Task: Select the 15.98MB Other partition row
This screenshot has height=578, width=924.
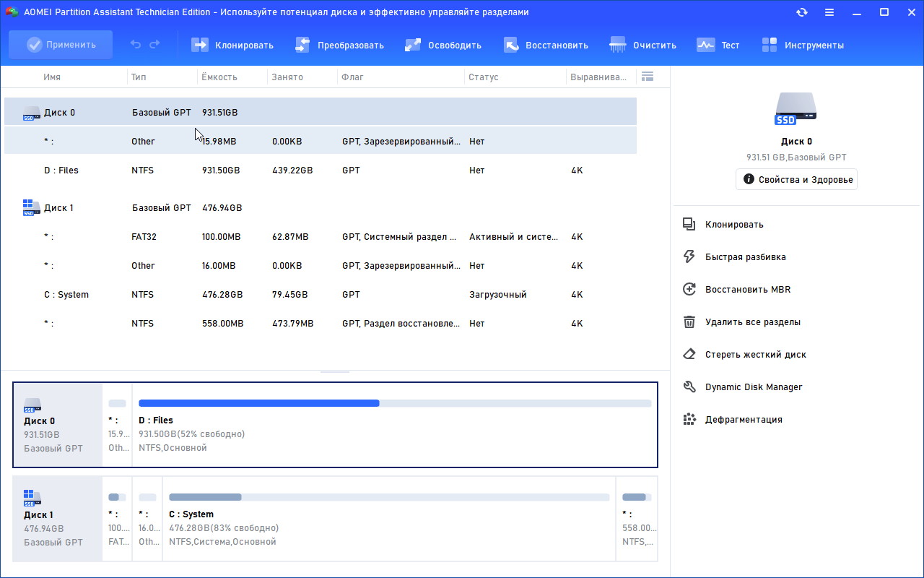Action: [321, 141]
